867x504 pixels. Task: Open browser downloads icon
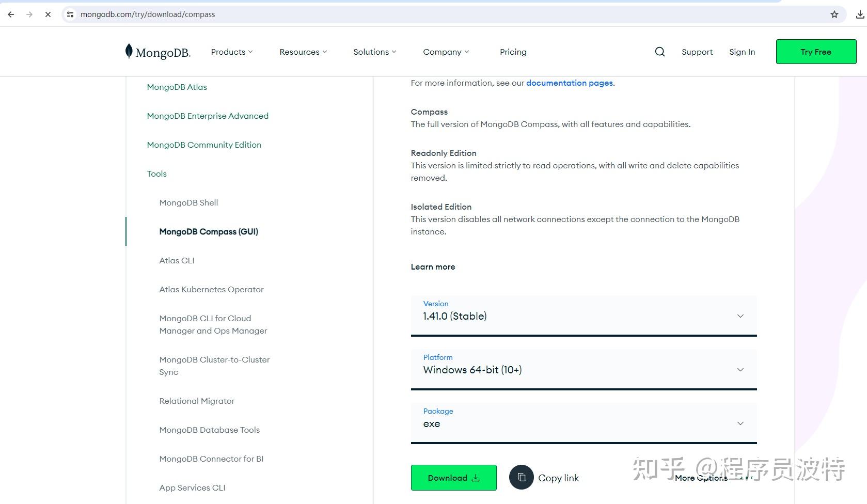(x=860, y=14)
